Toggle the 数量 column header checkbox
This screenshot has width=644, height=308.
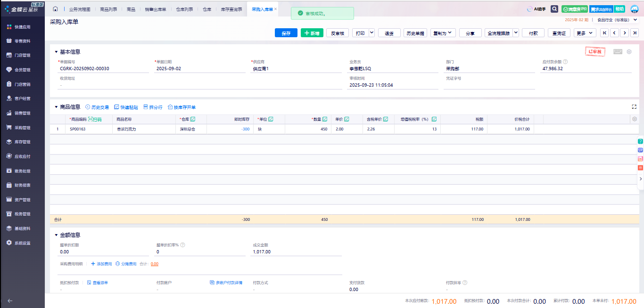click(325, 119)
